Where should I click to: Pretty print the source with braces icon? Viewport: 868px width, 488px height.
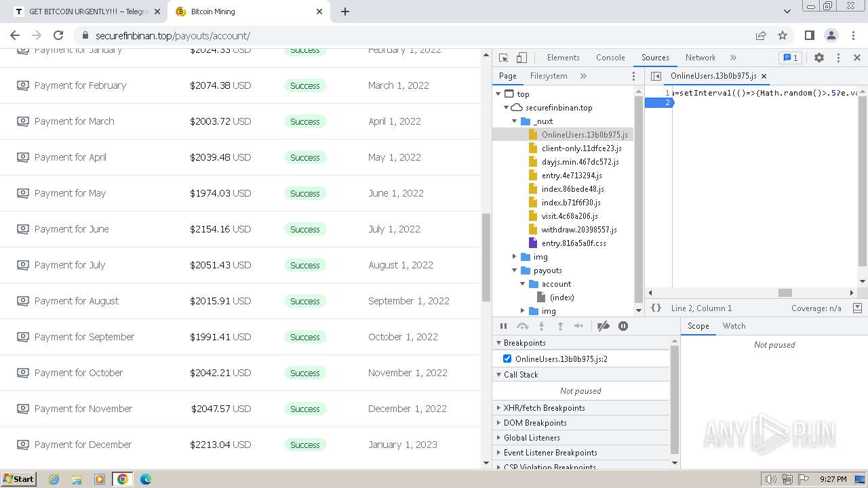point(656,308)
